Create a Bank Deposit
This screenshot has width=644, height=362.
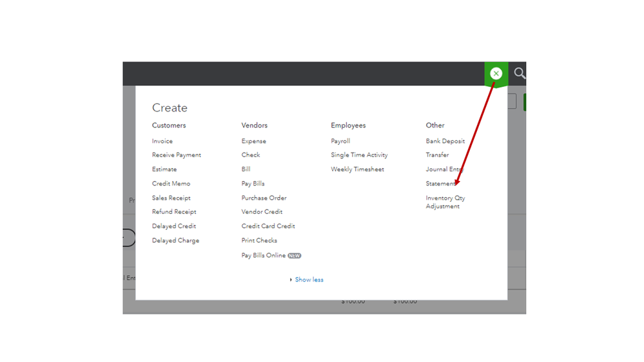pyautogui.click(x=445, y=141)
